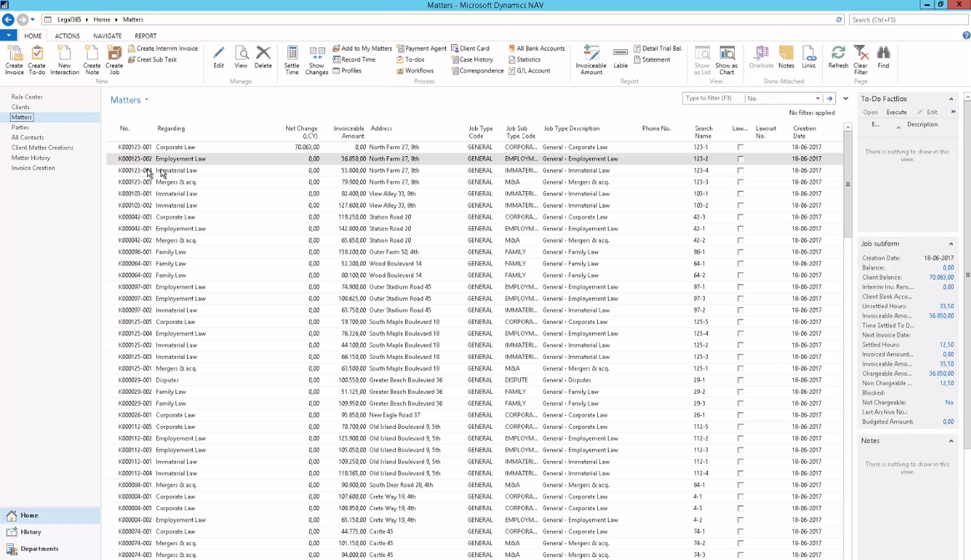Click All Bank Accounts in the ribbon

(536, 49)
